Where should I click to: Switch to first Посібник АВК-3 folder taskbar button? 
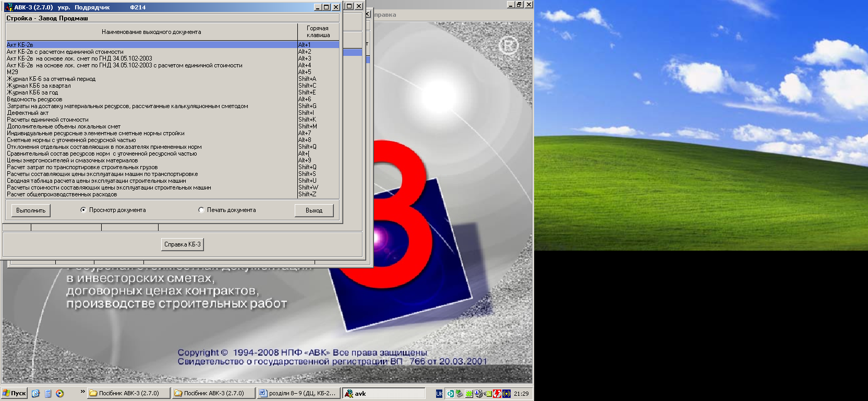(129, 393)
